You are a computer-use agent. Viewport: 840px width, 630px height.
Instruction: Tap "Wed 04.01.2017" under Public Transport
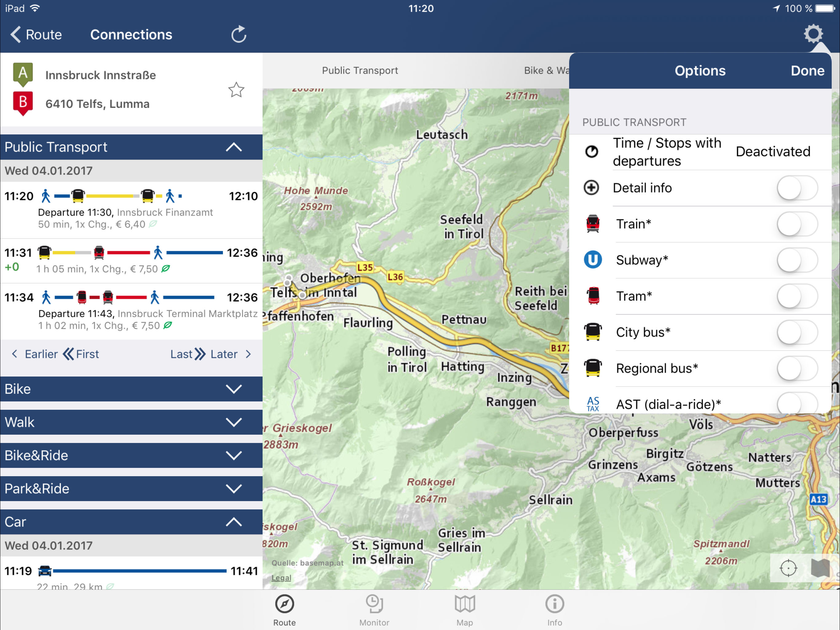point(49,171)
